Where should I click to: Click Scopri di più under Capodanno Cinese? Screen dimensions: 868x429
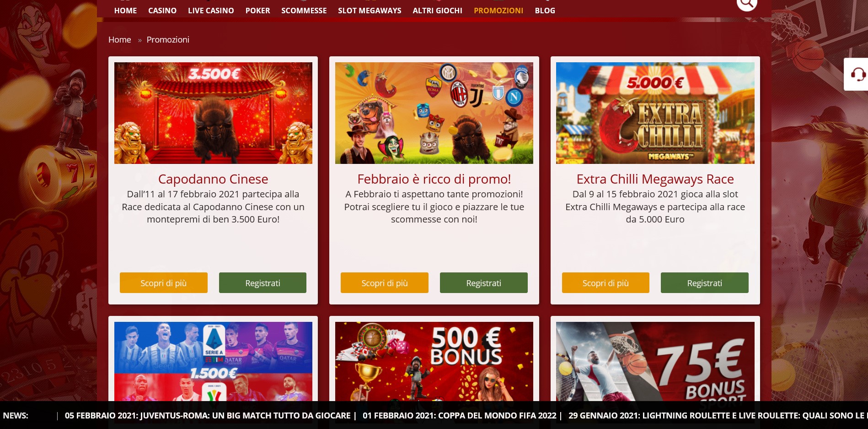coord(164,283)
